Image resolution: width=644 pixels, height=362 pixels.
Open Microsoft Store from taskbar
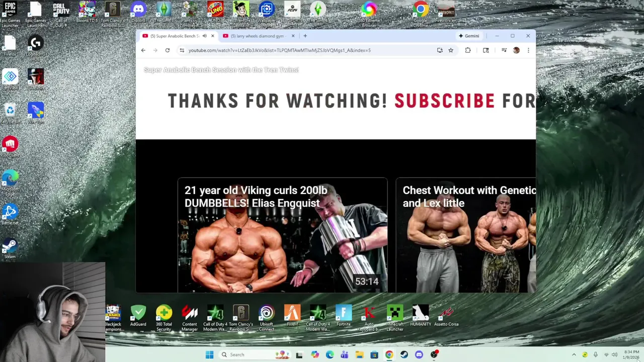click(x=374, y=354)
